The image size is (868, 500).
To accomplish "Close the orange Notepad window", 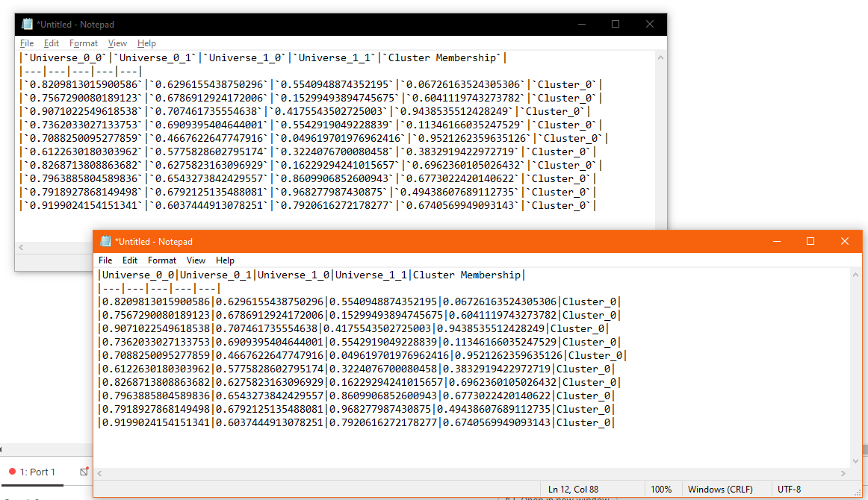I will [x=845, y=242].
